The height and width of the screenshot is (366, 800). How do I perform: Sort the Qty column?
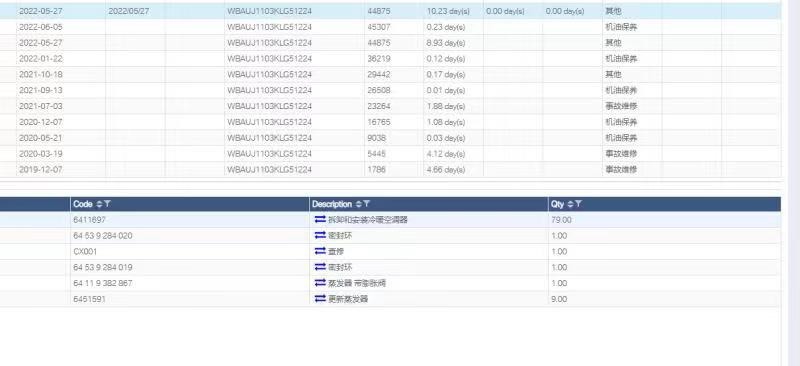click(570, 204)
